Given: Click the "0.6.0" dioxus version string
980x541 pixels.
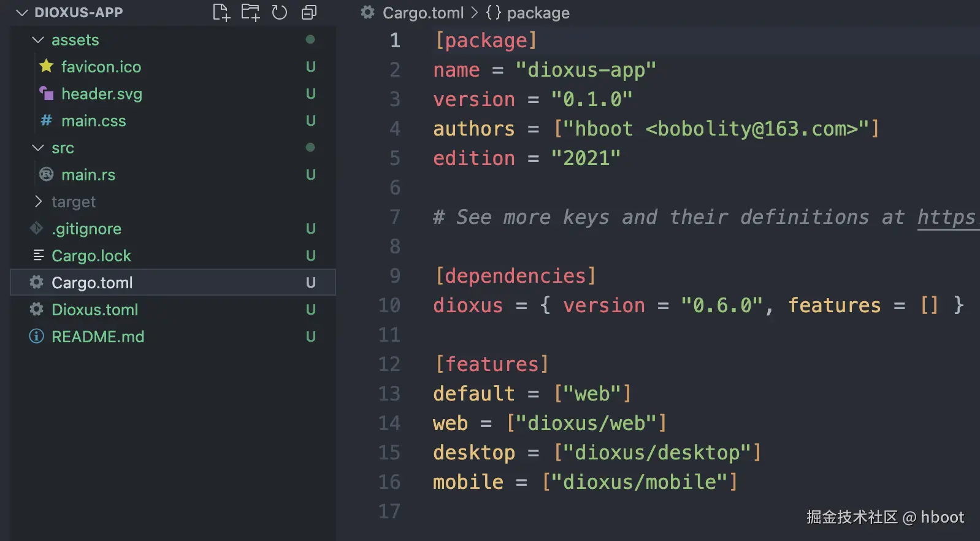Looking at the screenshot, I should pos(722,305).
